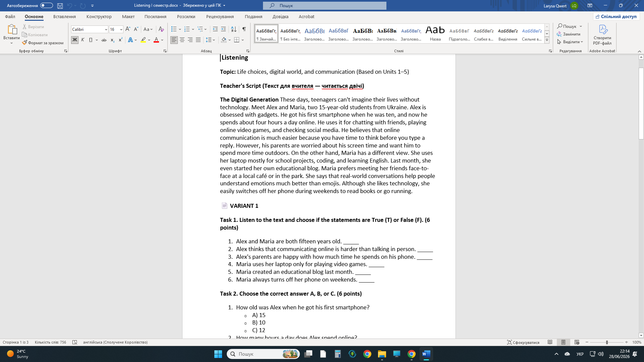Increase font size with the grow font icon

(x=128, y=29)
